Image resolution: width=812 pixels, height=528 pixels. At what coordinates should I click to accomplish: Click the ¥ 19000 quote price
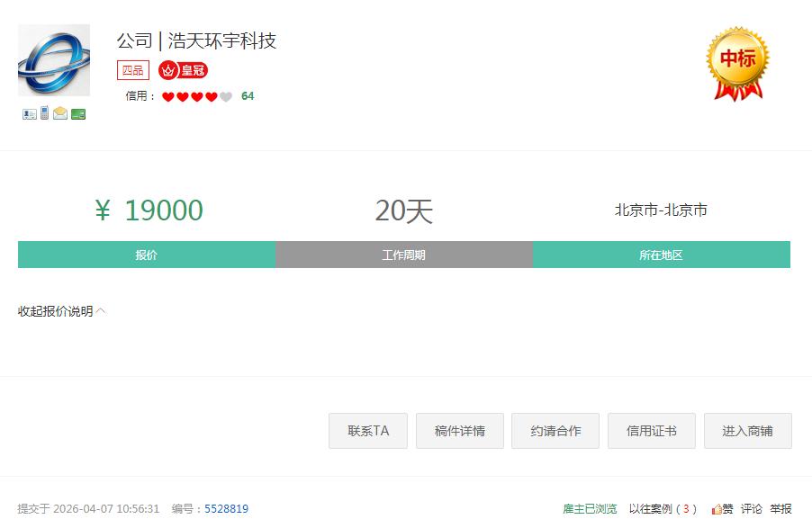coord(149,210)
